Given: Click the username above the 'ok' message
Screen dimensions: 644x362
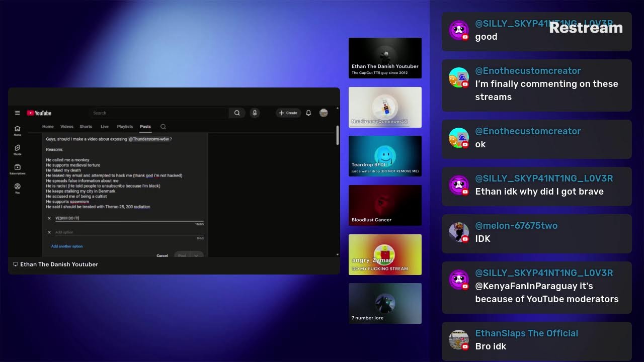Looking at the screenshot, I should coord(528,131).
